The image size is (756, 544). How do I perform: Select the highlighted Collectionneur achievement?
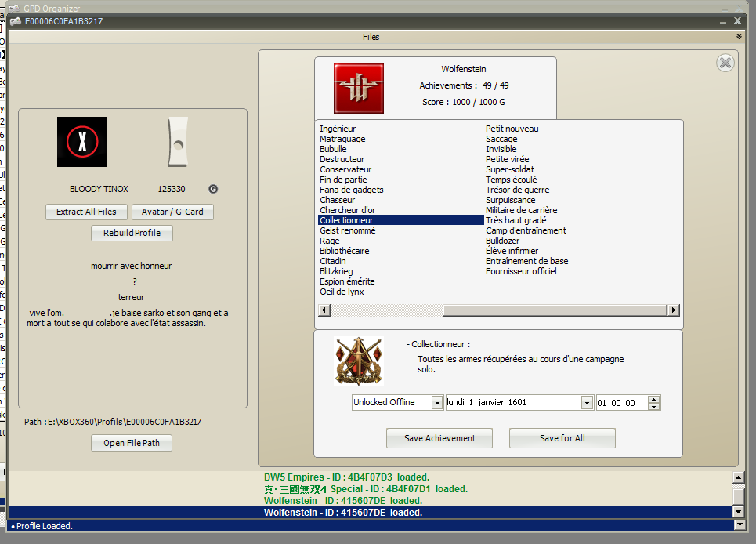click(x=401, y=220)
